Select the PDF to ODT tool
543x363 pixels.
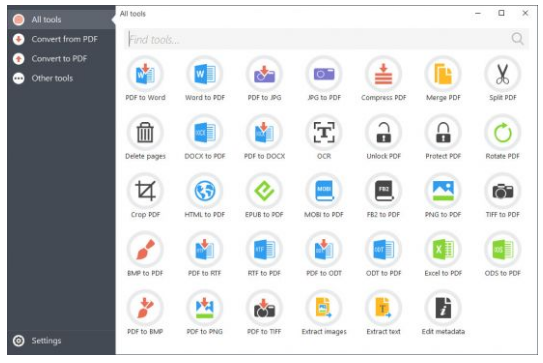pos(324,249)
